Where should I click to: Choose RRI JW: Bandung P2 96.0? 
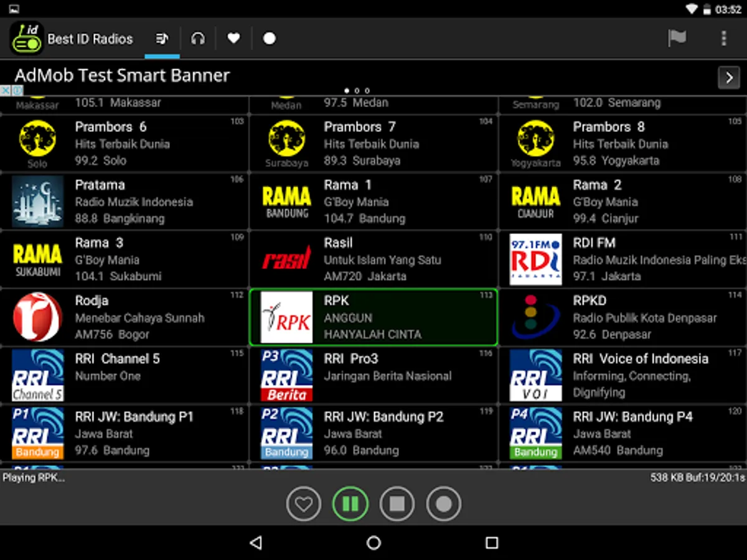pos(374,433)
